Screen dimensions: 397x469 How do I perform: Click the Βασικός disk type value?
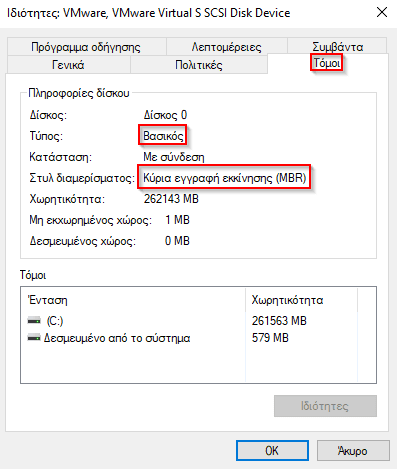(x=163, y=136)
